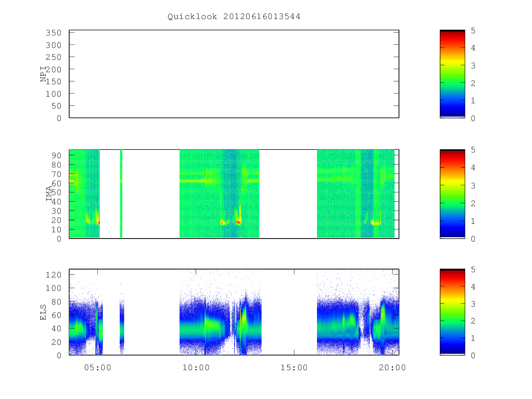The image size is (532, 399).
Task: Click the Quicklook 20120616013544 plot title
Action: [x=234, y=17]
